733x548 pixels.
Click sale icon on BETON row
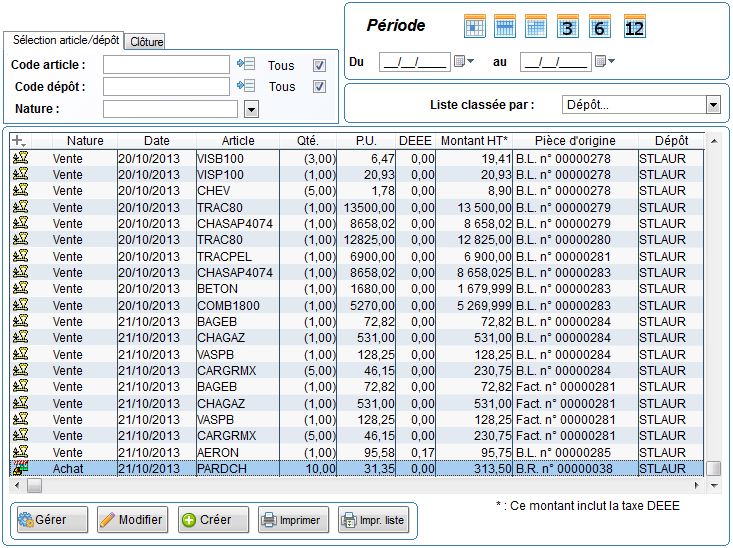point(20,288)
